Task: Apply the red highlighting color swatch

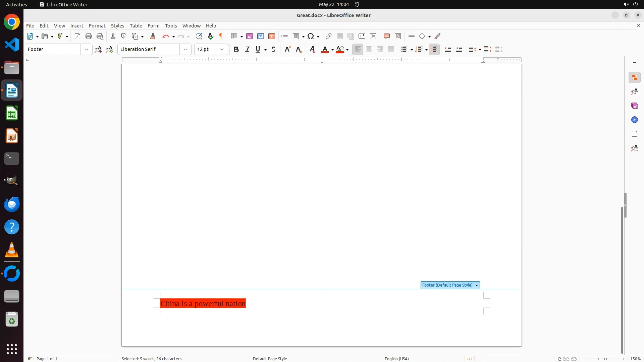Action: [x=340, y=50]
